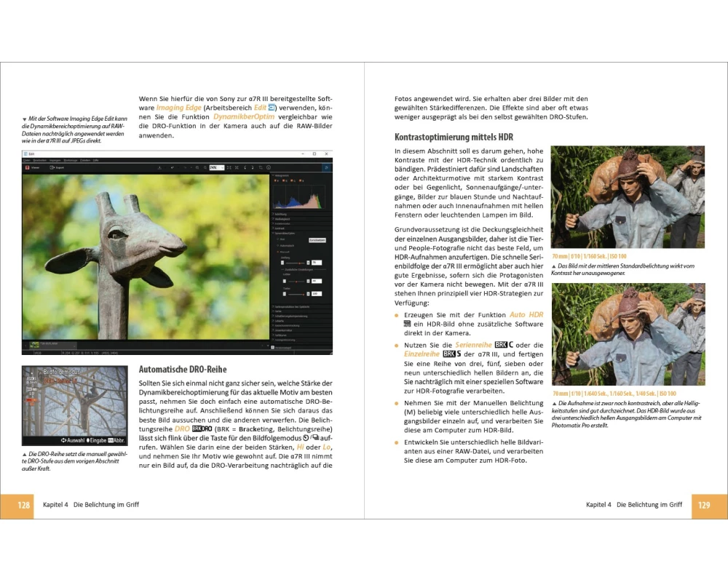Open the zoom percentage dropdown showing 24%
Viewport: 728px width, 582px height.
(215, 167)
